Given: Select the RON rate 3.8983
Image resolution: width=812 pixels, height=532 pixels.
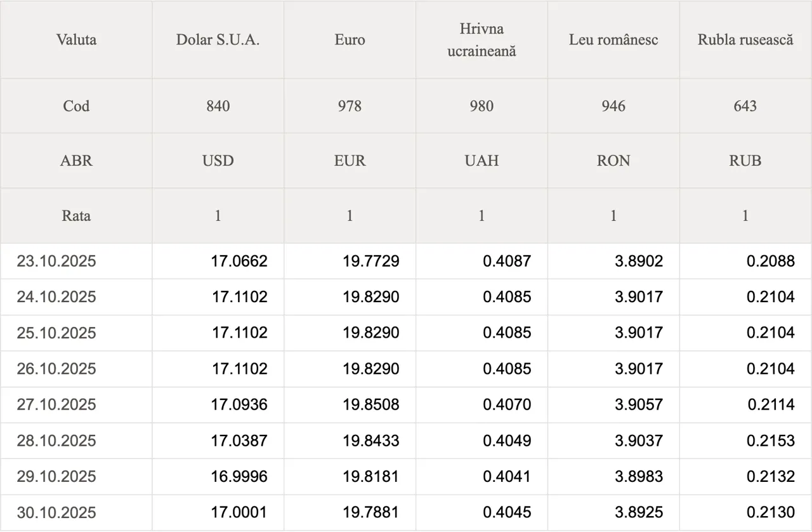Looking at the screenshot, I should pyautogui.click(x=639, y=476).
